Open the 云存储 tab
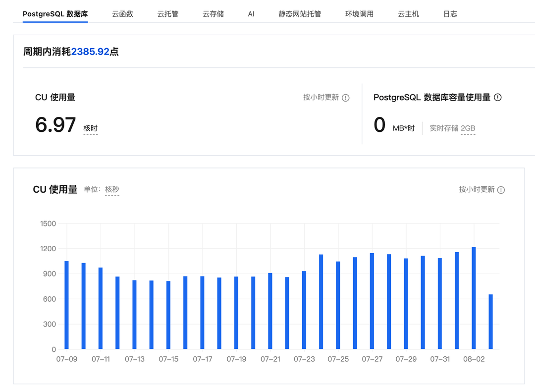This screenshot has width=535, height=392. pyautogui.click(x=213, y=14)
